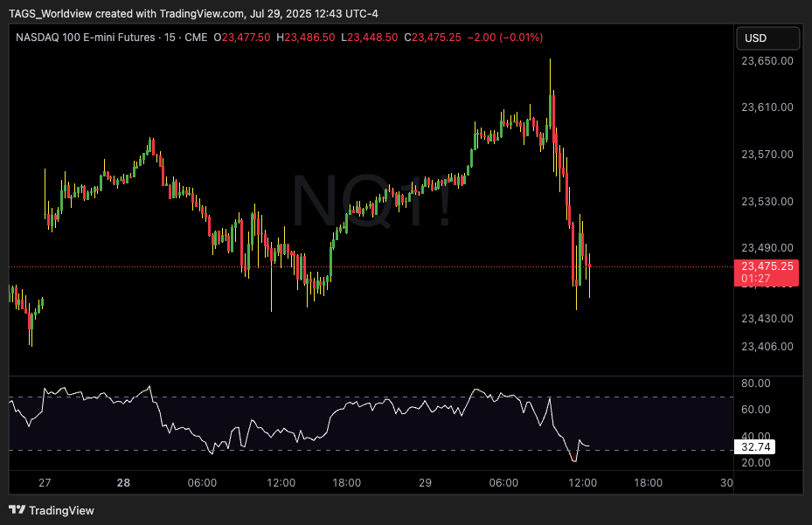812x525 pixels.
Task: Click the 23,650.00 price scale label
Action: pos(767,61)
